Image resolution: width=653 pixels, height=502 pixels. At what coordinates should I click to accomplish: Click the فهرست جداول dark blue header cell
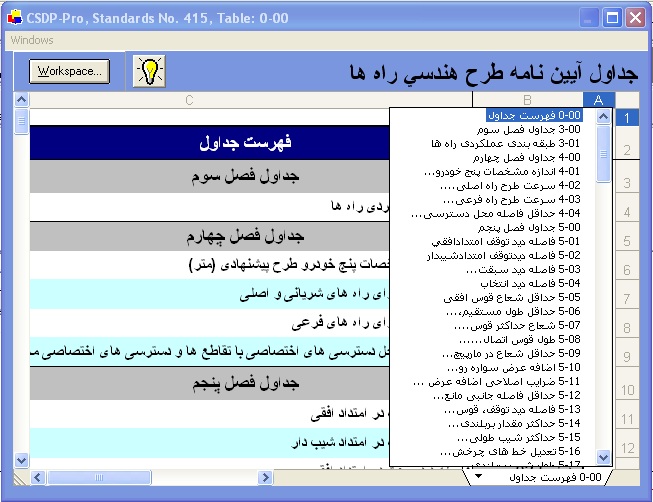click(209, 142)
